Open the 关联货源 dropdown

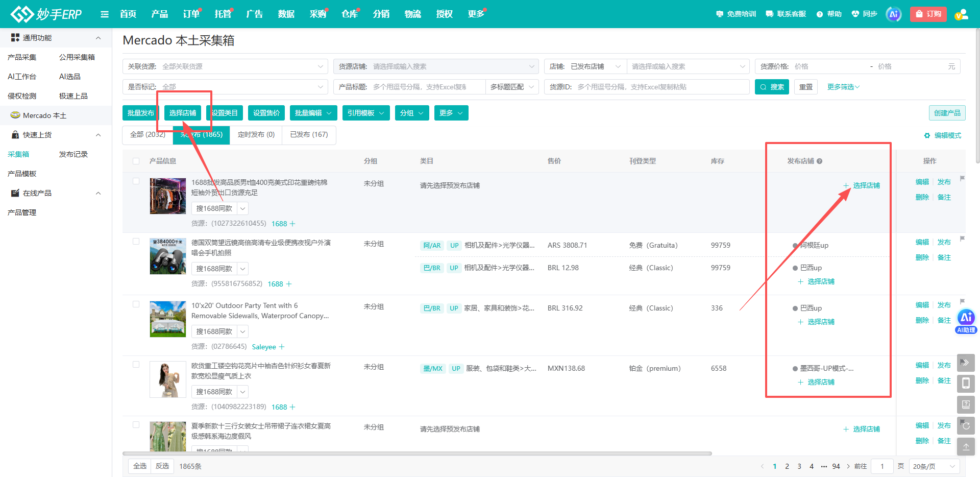click(x=225, y=66)
